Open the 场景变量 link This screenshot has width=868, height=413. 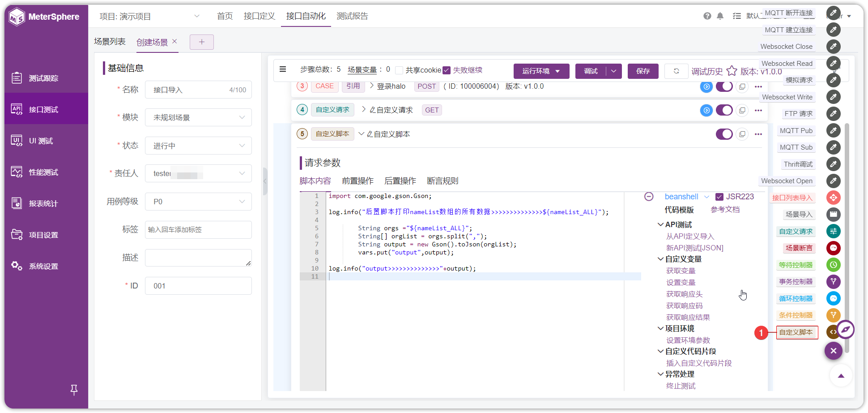362,70
